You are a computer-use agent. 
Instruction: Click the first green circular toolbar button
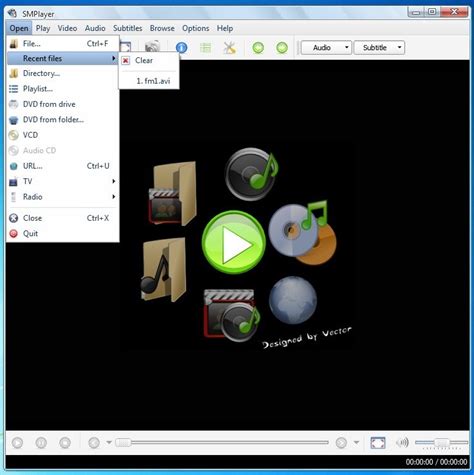tap(258, 48)
